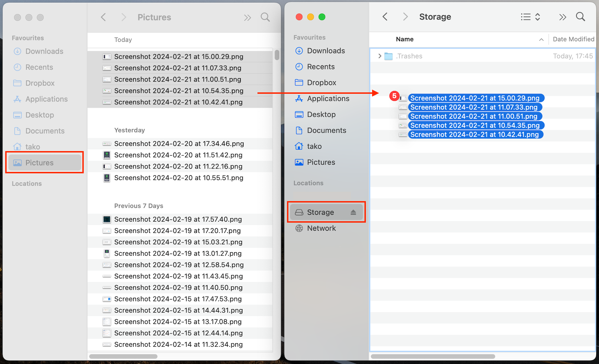
Task: Select Desktop in the right sidebar
Action: point(321,114)
